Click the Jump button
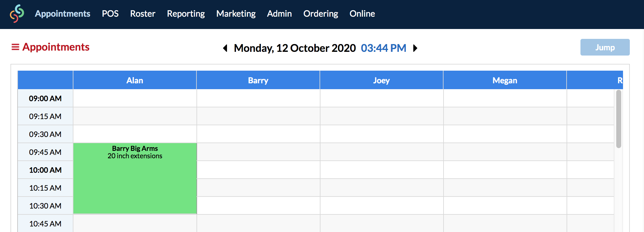The height and width of the screenshot is (232, 644). pos(605,47)
